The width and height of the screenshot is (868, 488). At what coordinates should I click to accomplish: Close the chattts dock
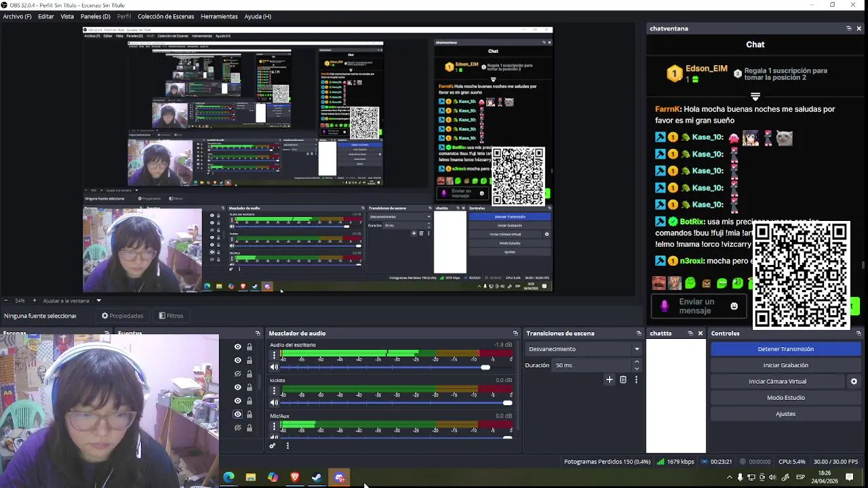[701, 333]
